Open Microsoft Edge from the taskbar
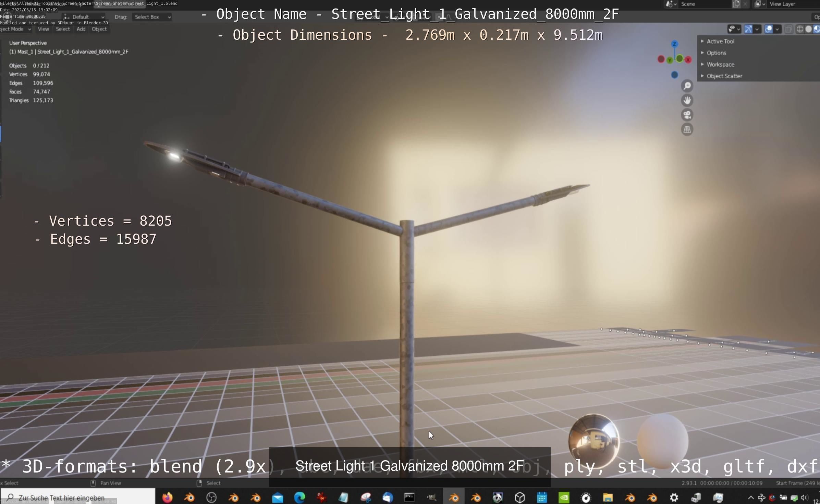Image resolution: width=820 pixels, height=504 pixels. tap(299, 497)
